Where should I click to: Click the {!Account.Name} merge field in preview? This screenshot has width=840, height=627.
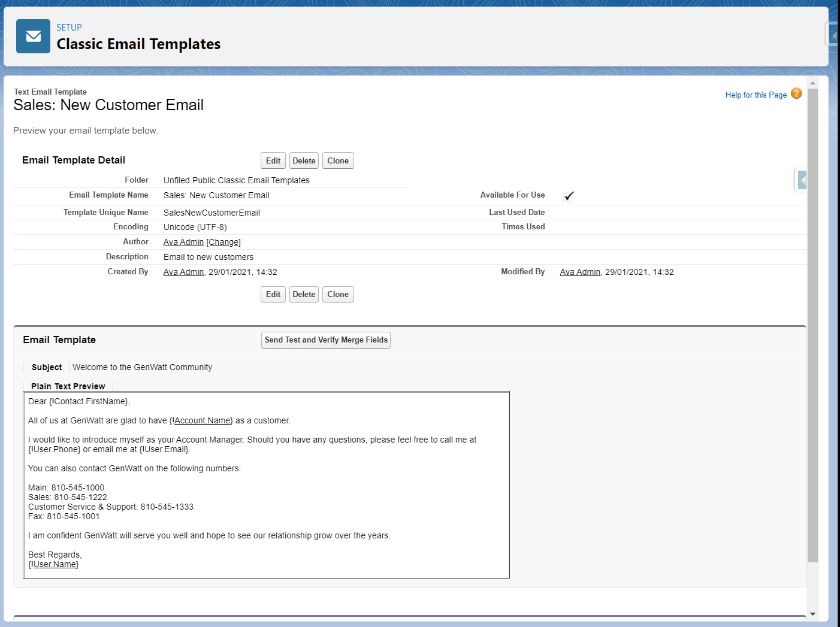pyautogui.click(x=201, y=420)
